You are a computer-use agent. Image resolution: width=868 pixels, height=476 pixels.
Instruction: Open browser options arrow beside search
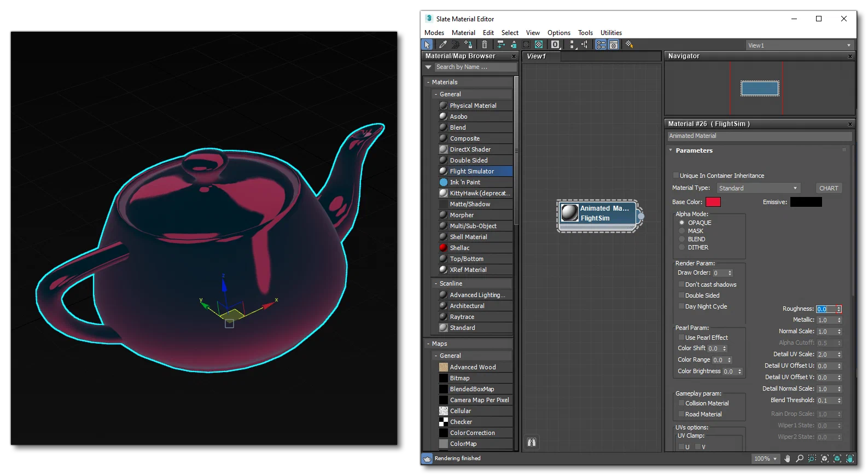pyautogui.click(x=428, y=67)
